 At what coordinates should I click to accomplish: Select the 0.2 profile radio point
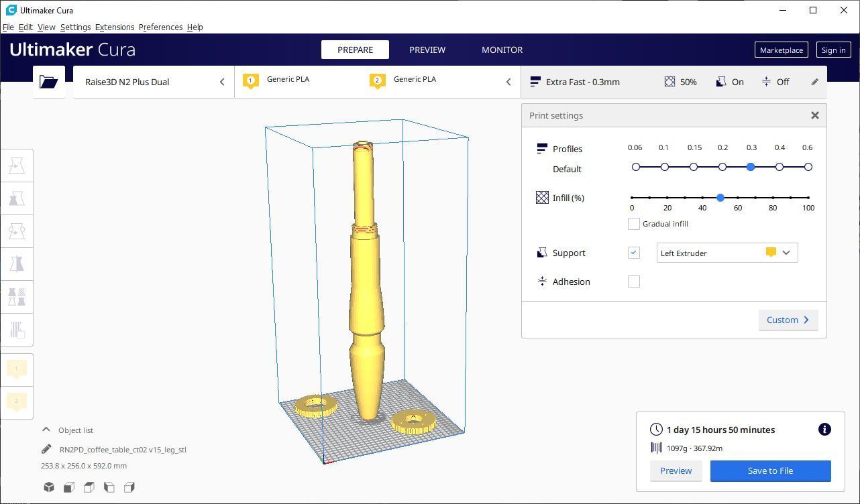[x=722, y=167]
